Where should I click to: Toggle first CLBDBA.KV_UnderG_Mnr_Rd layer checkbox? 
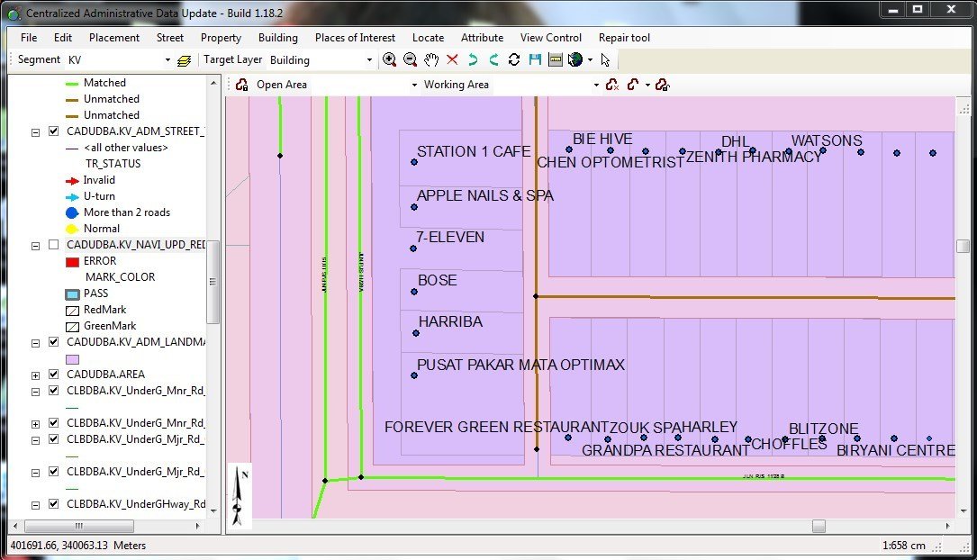coord(54,391)
